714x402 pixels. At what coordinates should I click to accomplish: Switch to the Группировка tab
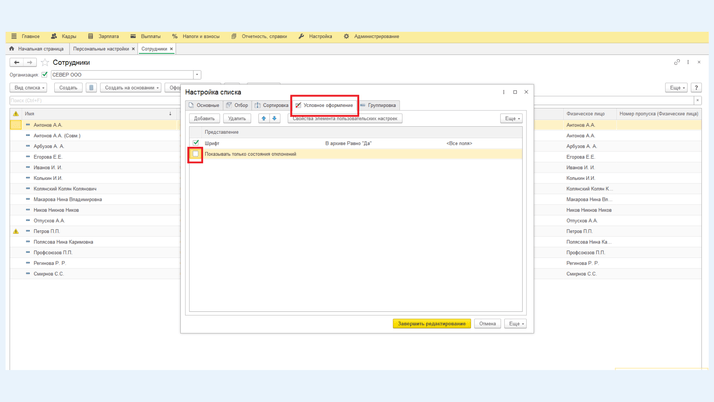coord(379,105)
